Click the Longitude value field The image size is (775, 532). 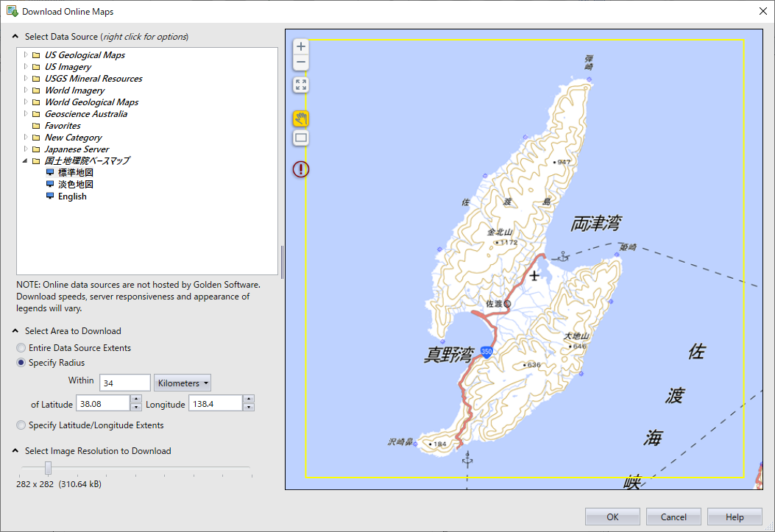tap(216, 403)
